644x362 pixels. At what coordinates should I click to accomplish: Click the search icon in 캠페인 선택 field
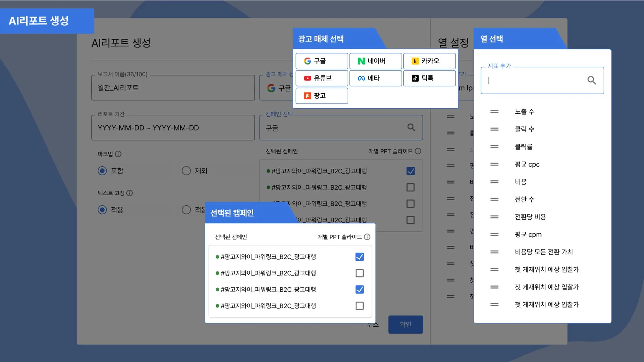pos(411,127)
